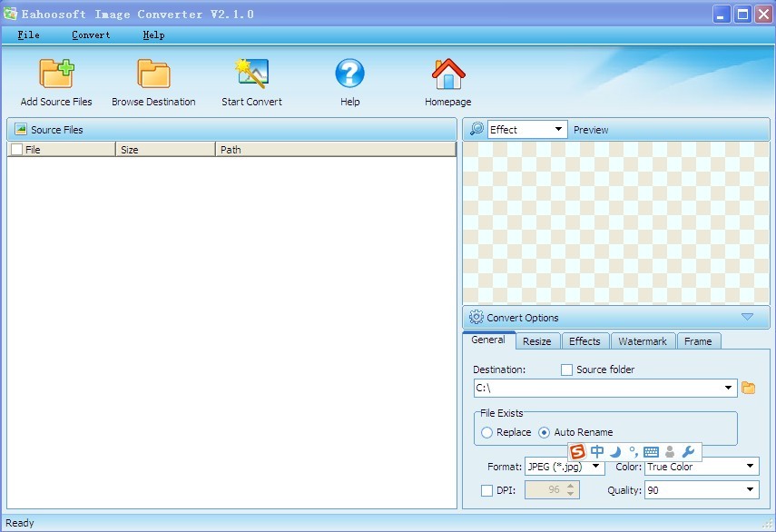Screen dimensions: 776x532
Task: Open the Help question mark icon
Action: click(x=349, y=74)
